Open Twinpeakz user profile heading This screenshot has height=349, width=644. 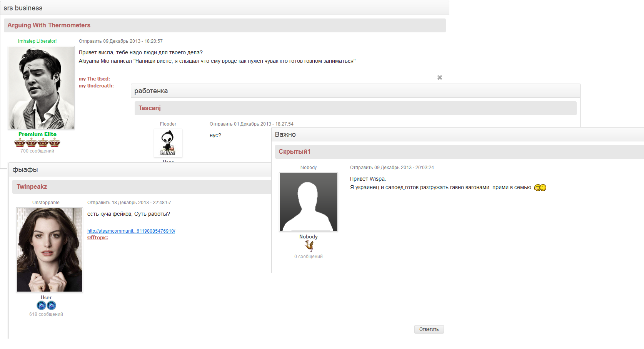[x=32, y=187]
